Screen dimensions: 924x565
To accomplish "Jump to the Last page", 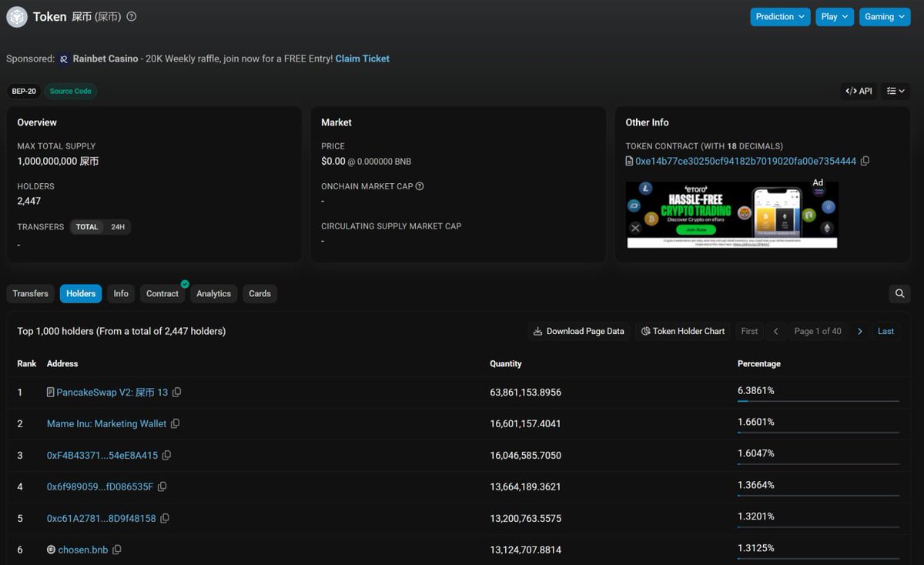I will [886, 331].
